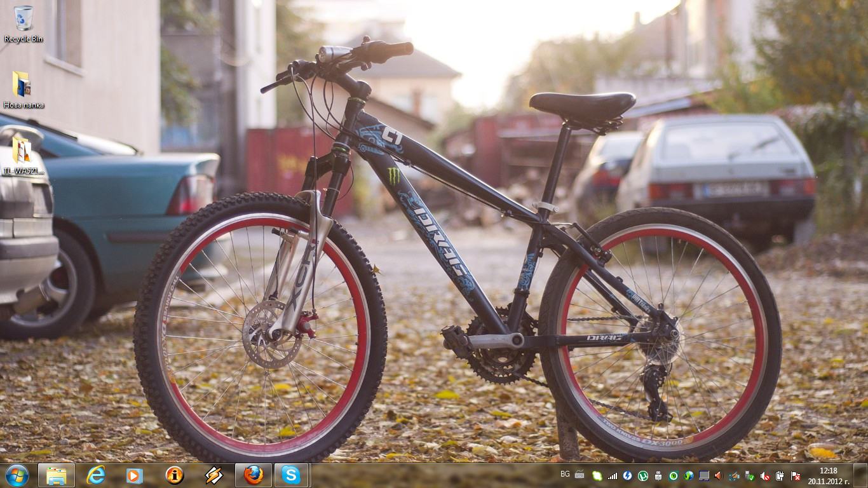The width and height of the screenshot is (868, 488).
Task: Launch Internet Explorer from the taskbar
Action: pos(96,475)
